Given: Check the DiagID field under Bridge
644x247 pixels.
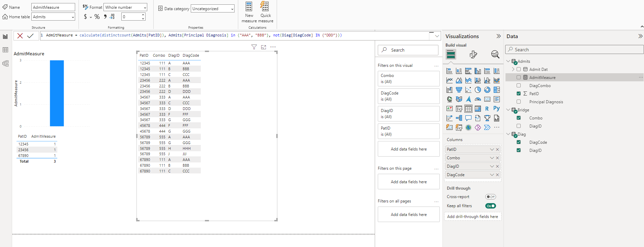Looking at the screenshot, I should pos(519,126).
